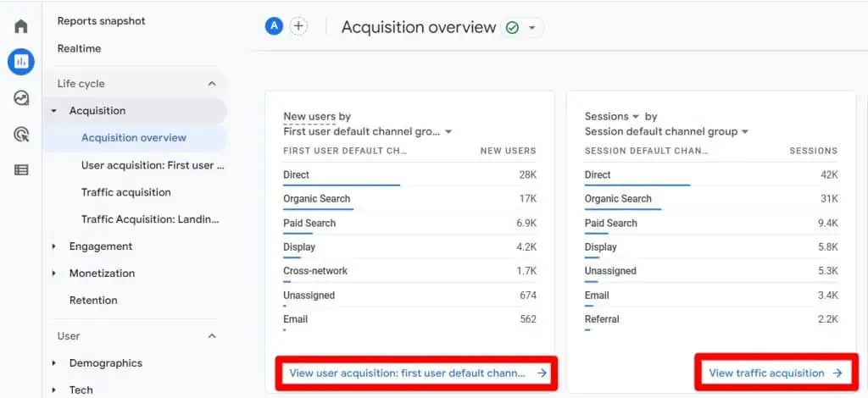868x398 pixels.
Task: Click the FIRST USER DEFAULT CH… column header
Action: point(345,151)
